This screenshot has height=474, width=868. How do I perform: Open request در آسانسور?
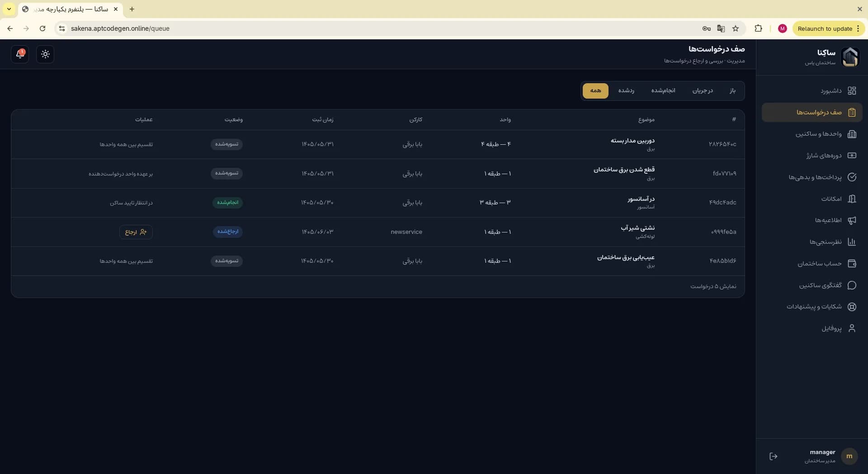tap(641, 199)
